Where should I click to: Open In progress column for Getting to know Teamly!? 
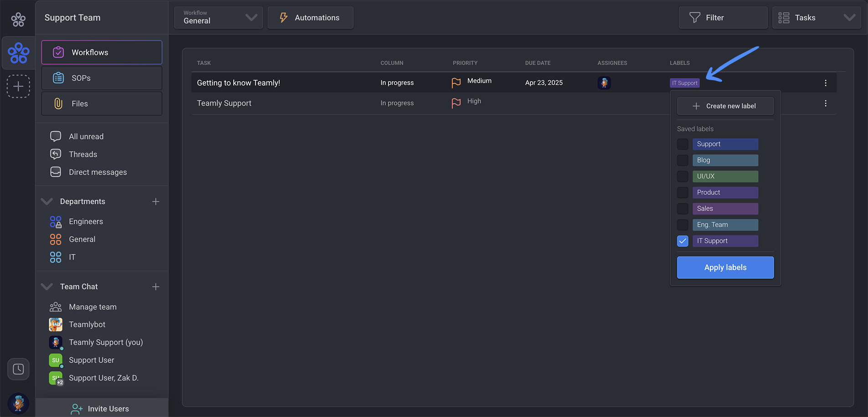tap(397, 82)
